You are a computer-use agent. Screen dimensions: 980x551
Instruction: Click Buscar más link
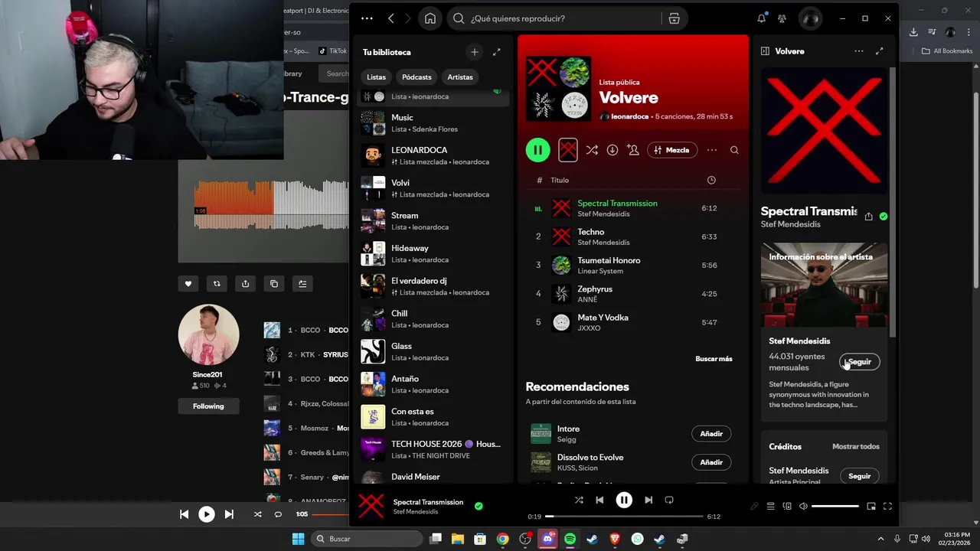click(x=714, y=359)
